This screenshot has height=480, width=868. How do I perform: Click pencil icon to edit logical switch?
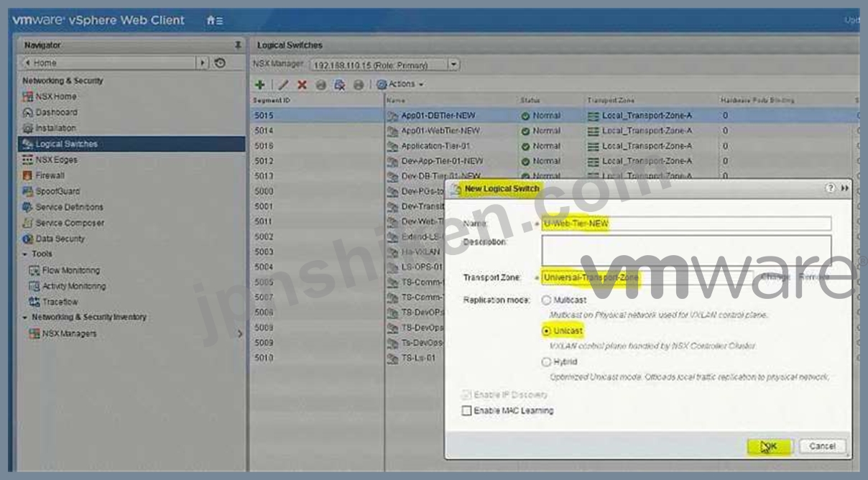(x=284, y=85)
